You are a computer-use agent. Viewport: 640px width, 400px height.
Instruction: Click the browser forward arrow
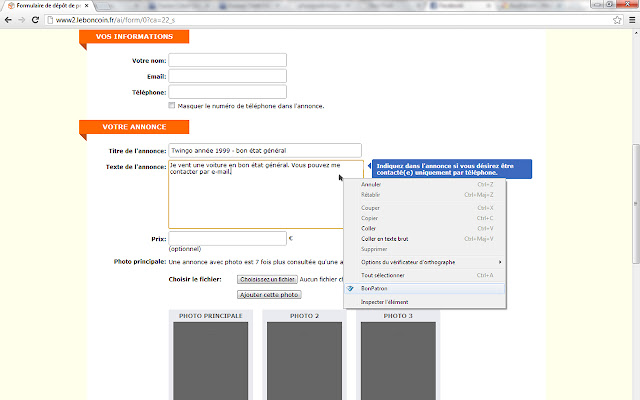(x=22, y=20)
